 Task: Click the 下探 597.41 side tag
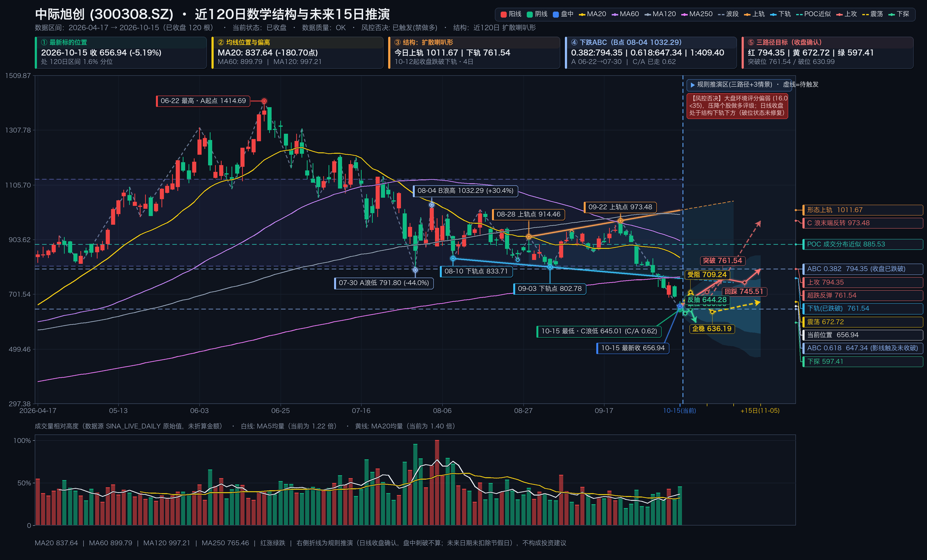(x=862, y=362)
